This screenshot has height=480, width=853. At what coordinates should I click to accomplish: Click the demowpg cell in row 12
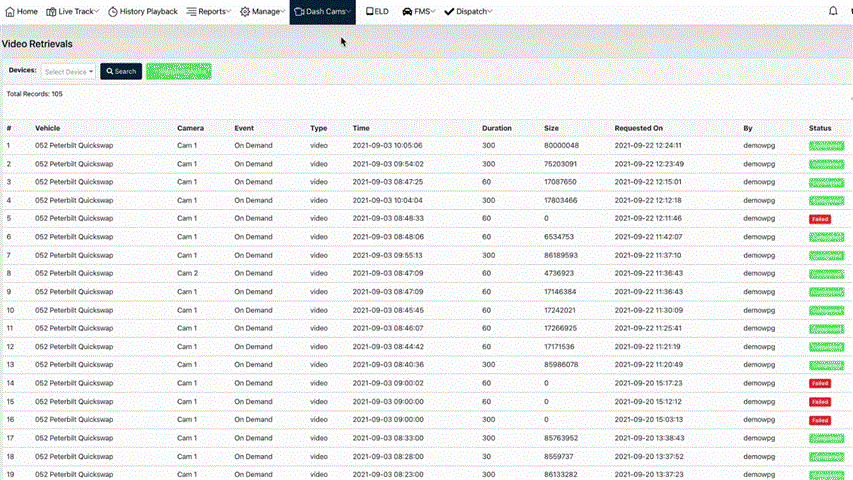click(759, 347)
